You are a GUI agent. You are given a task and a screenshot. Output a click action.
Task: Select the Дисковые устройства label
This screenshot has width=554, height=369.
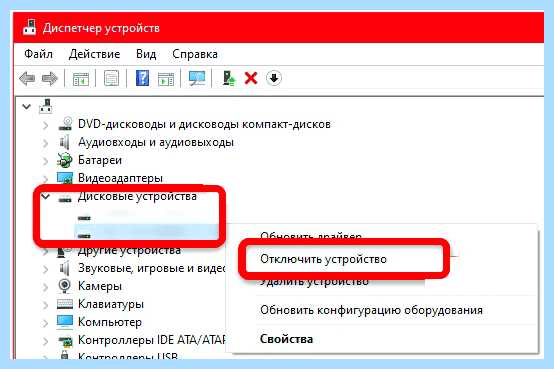pos(137,196)
